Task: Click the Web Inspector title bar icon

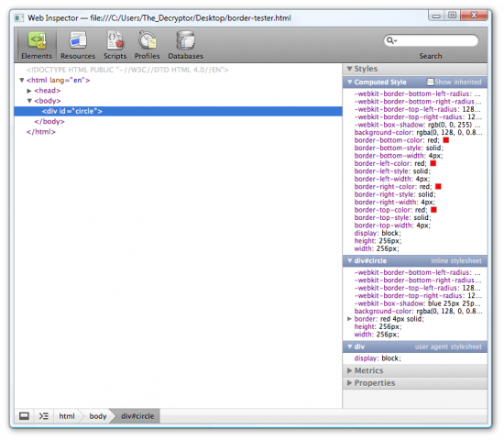Action: (19, 18)
